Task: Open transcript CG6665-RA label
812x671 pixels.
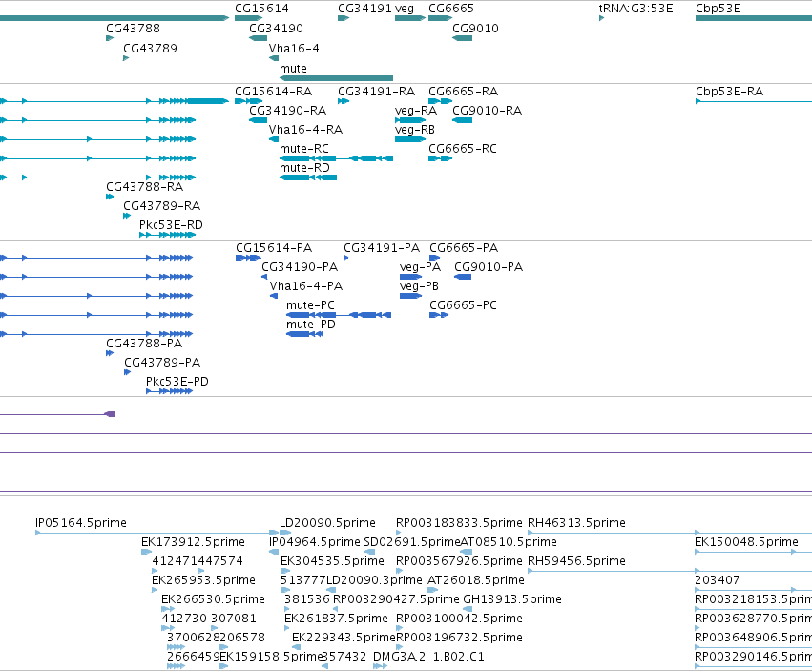Action: coord(463,92)
